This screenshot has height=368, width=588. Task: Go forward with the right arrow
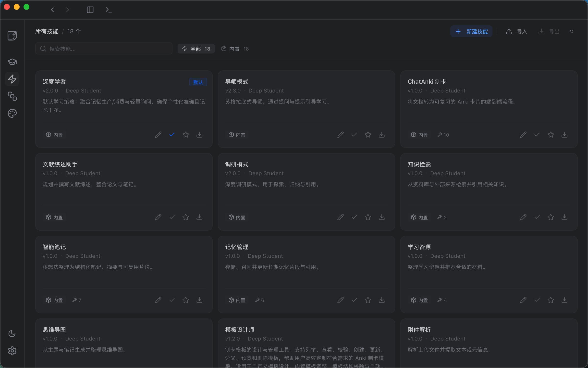(x=68, y=10)
